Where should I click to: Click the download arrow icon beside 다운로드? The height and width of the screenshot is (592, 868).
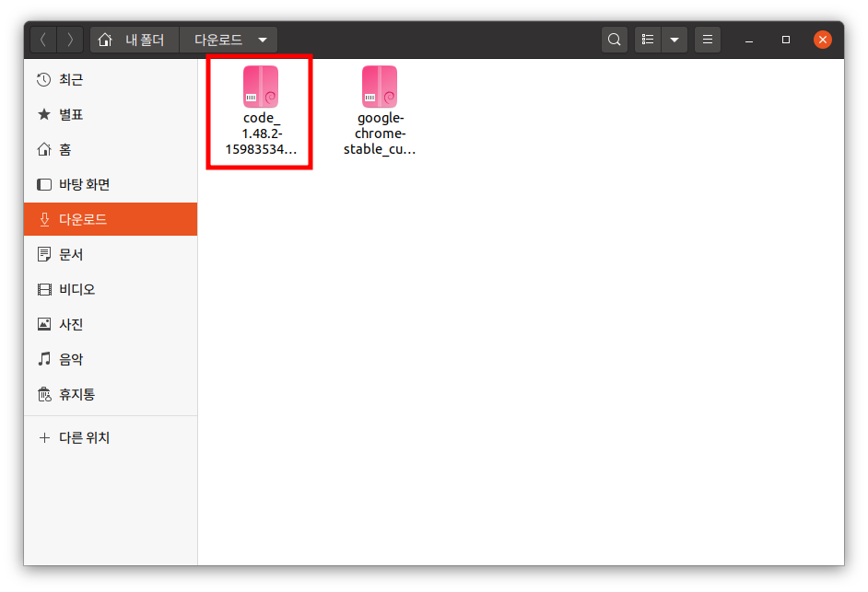click(44, 220)
